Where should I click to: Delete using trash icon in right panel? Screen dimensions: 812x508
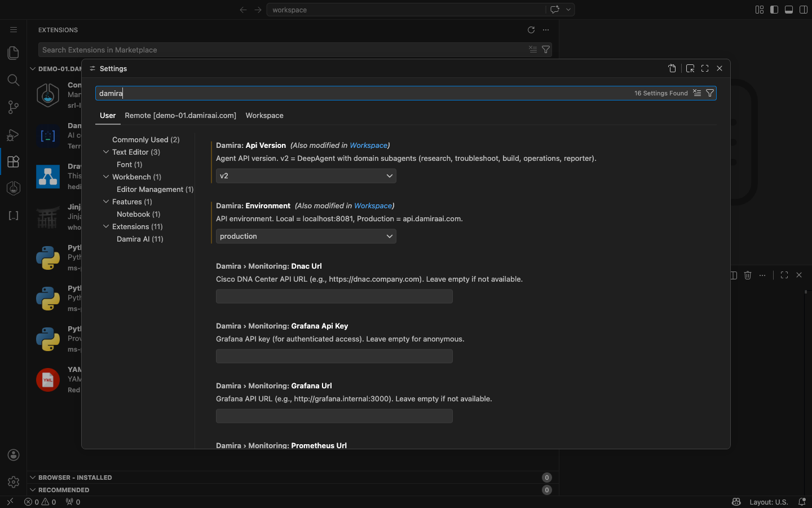coord(748,275)
